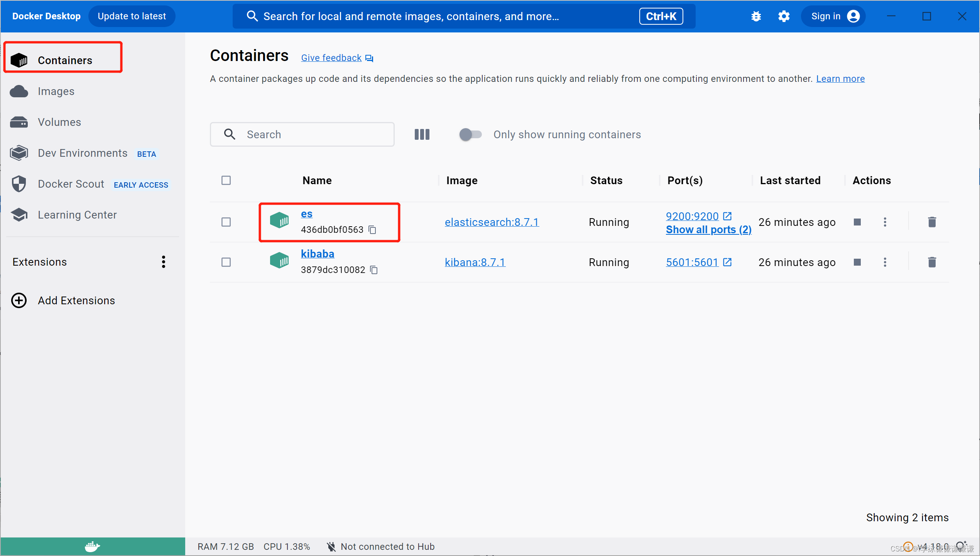Screen dimensions: 980x556
Task: Delete the kibaba container
Action: point(932,262)
